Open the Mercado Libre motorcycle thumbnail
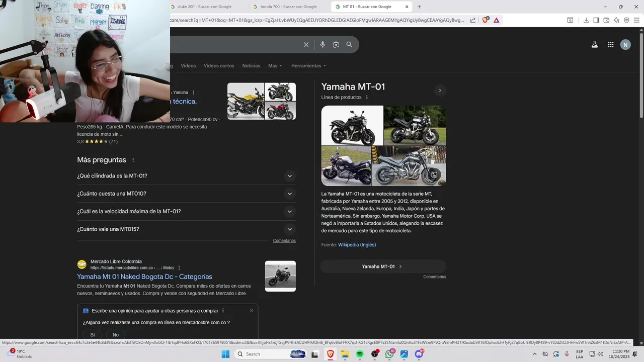The width and height of the screenshot is (644, 362). click(280, 276)
